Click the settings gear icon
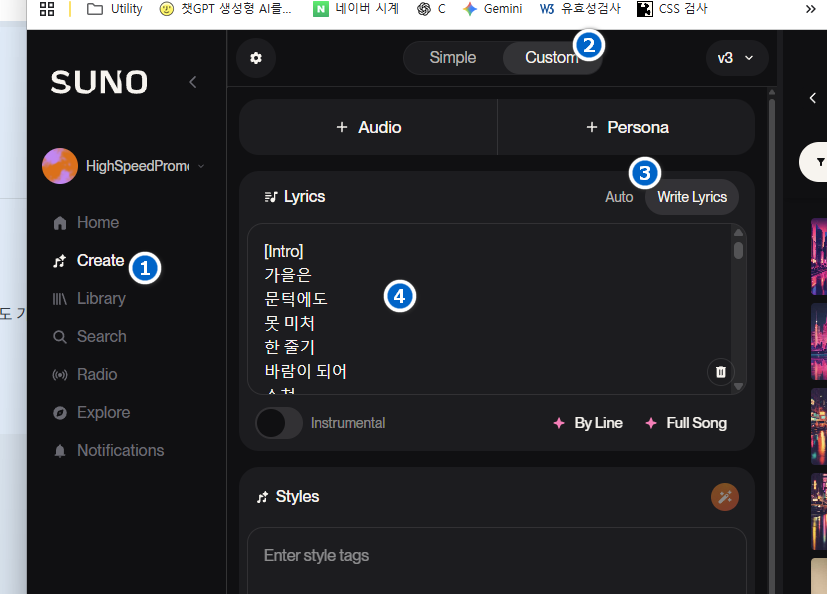The height and width of the screenshot is (594, 827). (x=256, y=58)
